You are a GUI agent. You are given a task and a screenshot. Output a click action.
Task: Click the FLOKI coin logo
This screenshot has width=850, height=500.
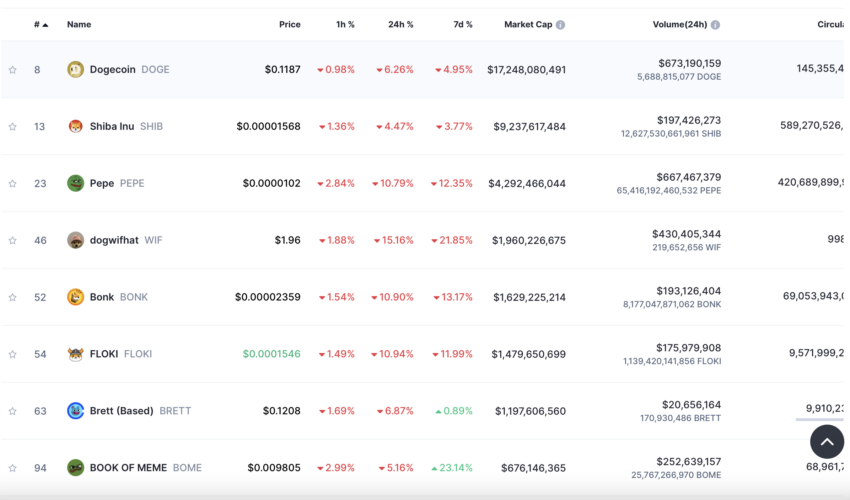coord(75,354)
